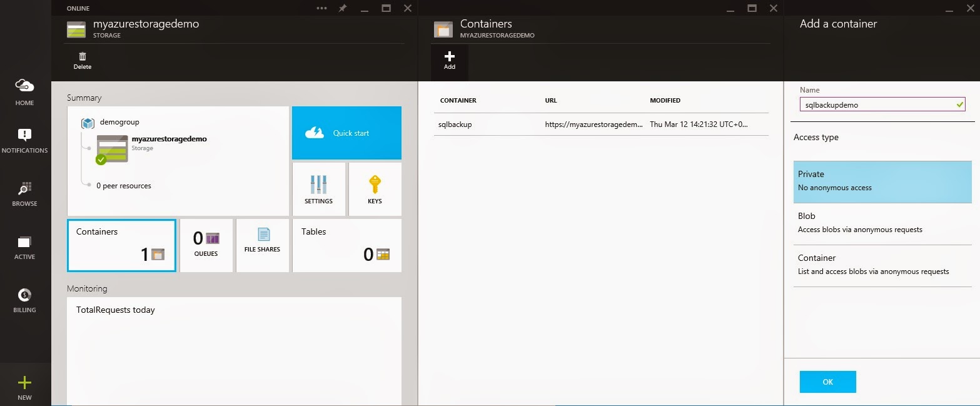The width and height of the screenshot is (980, 406).
Task: Click the storage icon beside blade title
Action: [76, 29]
